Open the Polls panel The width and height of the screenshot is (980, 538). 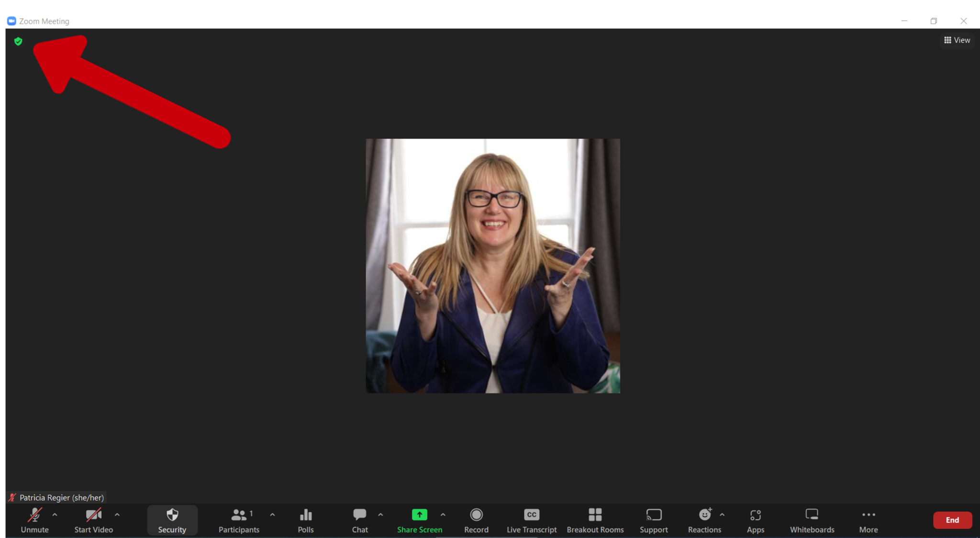305,520
